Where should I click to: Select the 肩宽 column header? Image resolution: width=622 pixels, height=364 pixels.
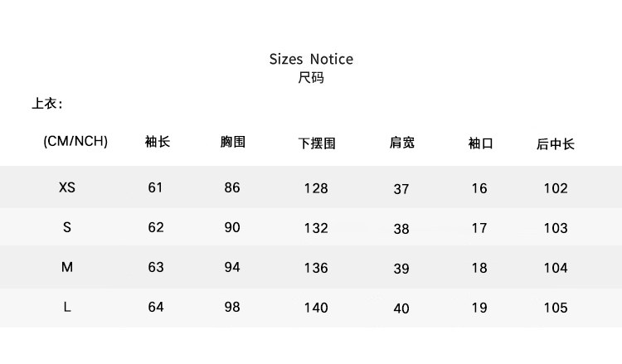click(x=402, y=143)
